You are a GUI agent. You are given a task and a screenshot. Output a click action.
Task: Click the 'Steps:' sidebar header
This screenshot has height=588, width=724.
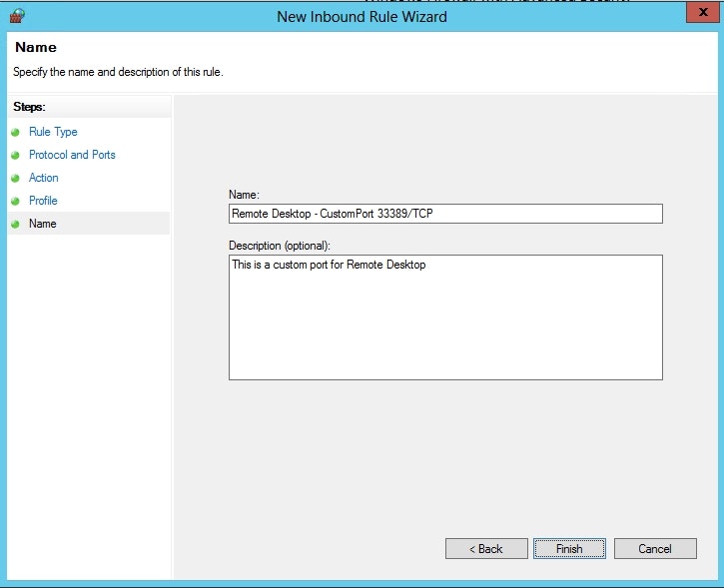pos(29,107)
